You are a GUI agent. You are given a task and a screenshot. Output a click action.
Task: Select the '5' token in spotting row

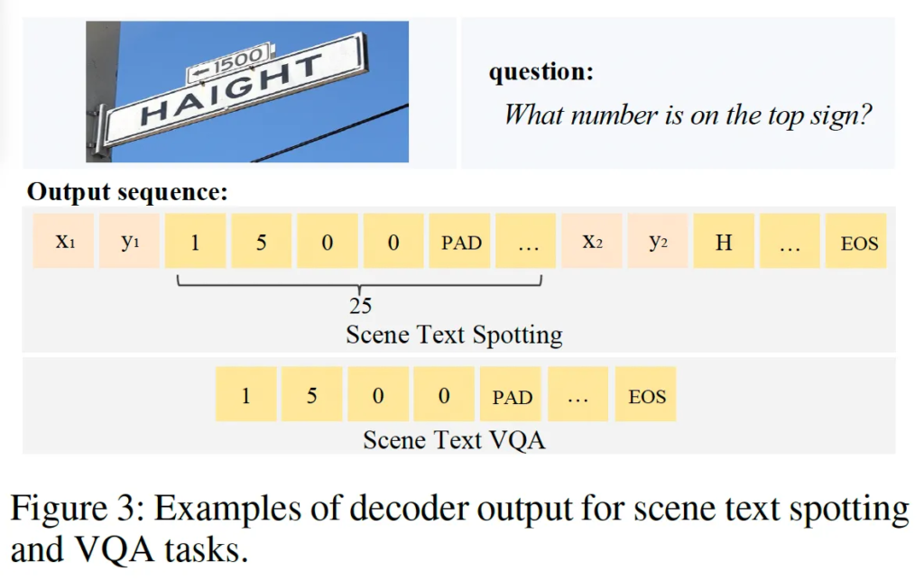coord(261,242)
